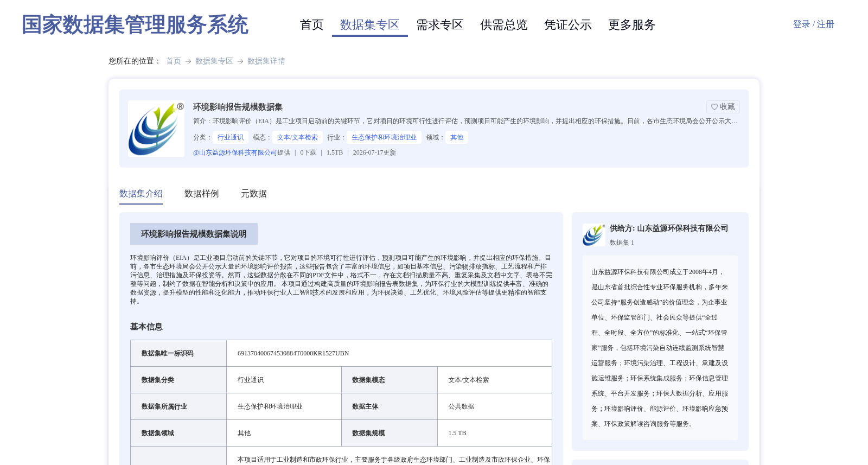Click 供给方: 山东益源环保科技有限公司 heading
The height and width of the screenshot is (465, 868).
[x=669, y=228]
